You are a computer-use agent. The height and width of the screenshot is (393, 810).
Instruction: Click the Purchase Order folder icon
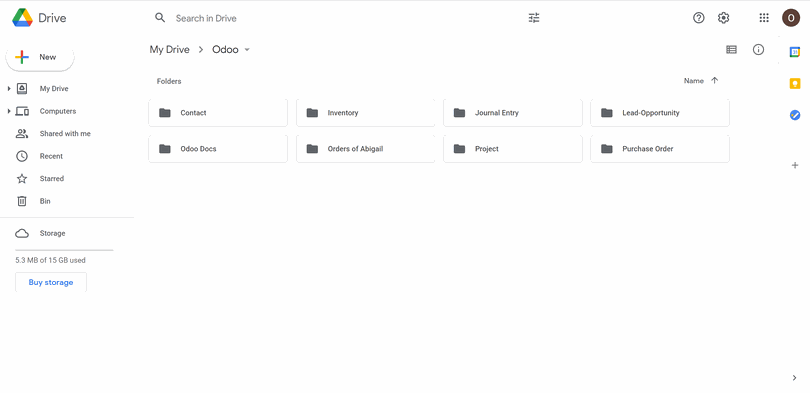606,149
